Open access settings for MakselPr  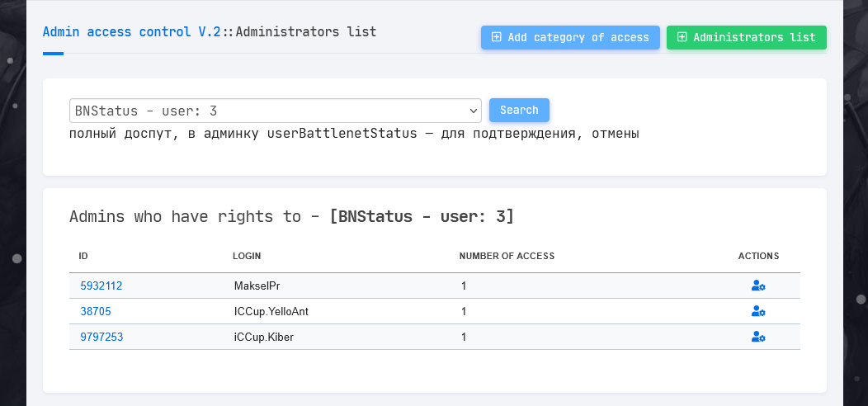click(758, 286)
